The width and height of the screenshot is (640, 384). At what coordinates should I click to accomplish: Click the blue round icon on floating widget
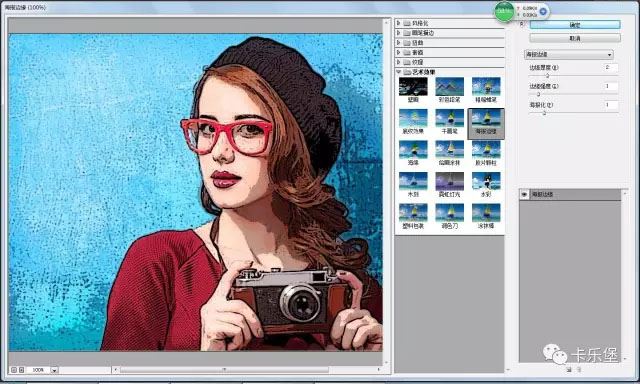[x=543, y=11]
